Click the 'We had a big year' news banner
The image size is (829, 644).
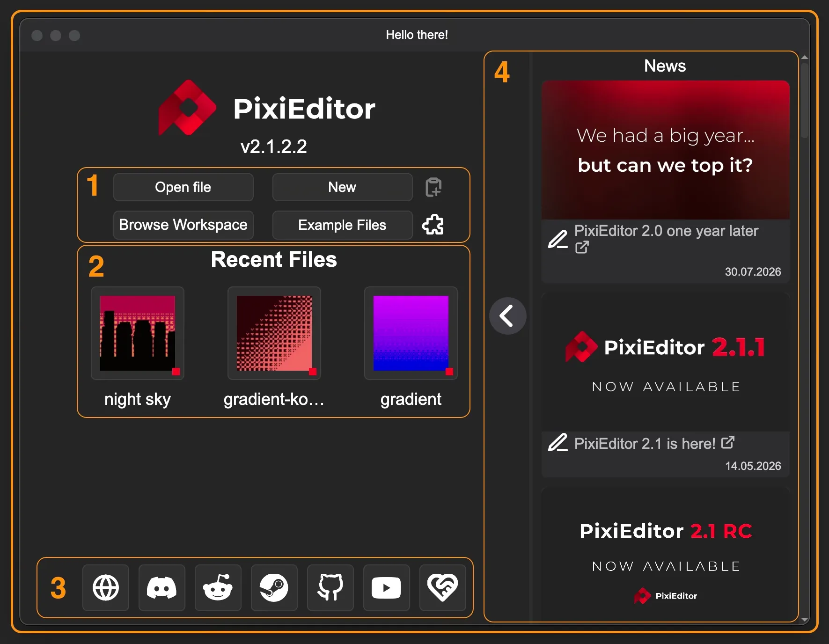coord(666,150)
